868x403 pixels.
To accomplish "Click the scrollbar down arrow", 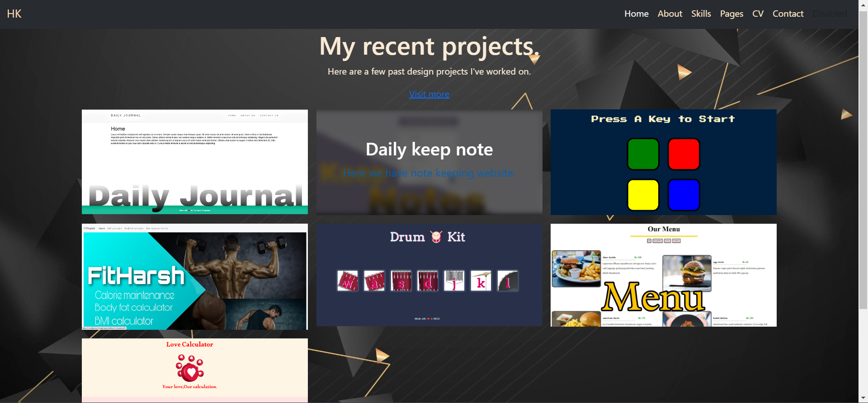I will coord(863,399).
